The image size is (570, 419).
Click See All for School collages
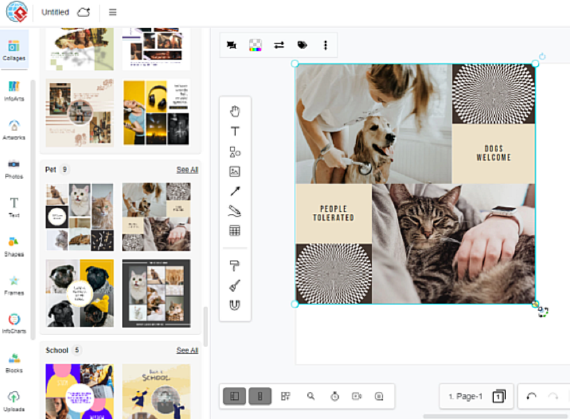187,350
